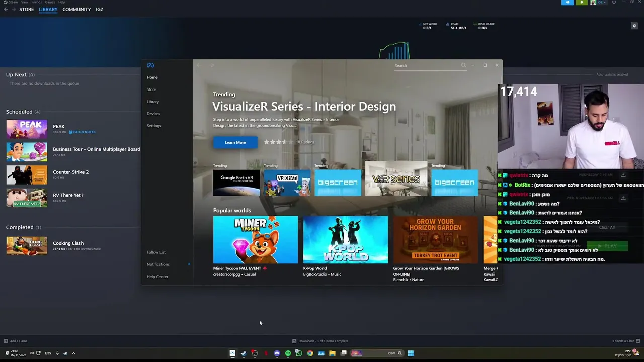Open the Meta logo icon in the Meta Quest Link sidebar
This screenshot has width=644, height=362.
150,65
